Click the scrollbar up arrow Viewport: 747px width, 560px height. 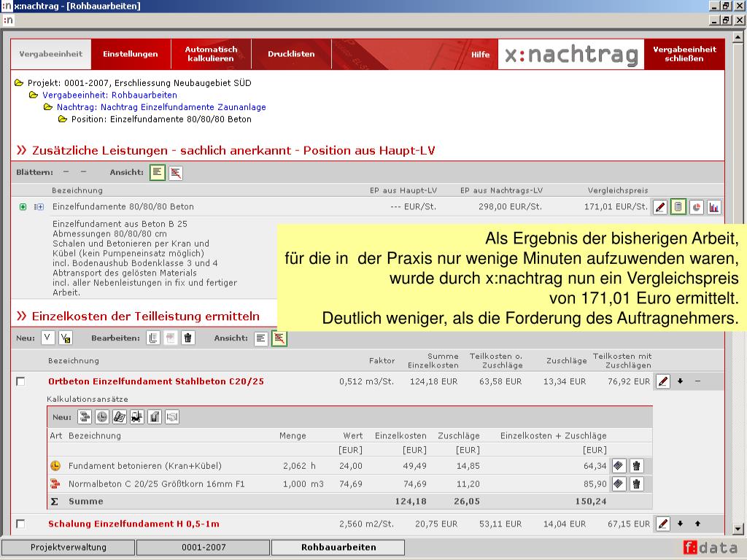click(x=738, y=36)
